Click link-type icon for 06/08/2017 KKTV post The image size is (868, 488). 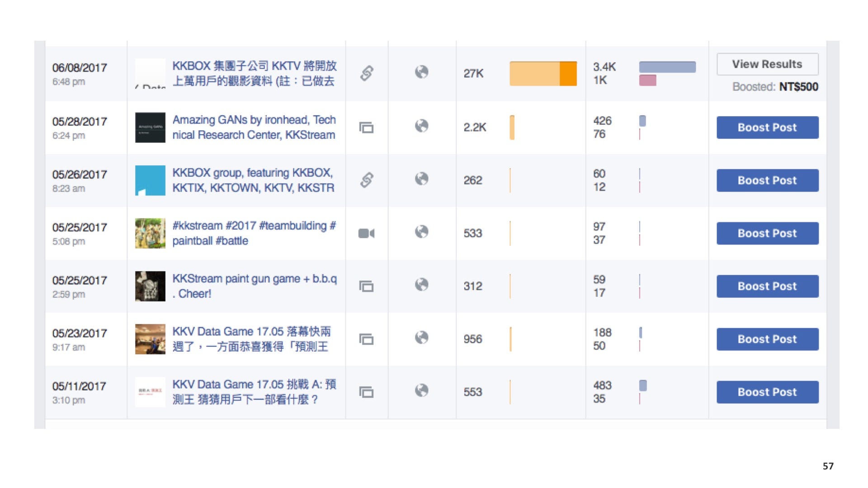coord(367,73)
